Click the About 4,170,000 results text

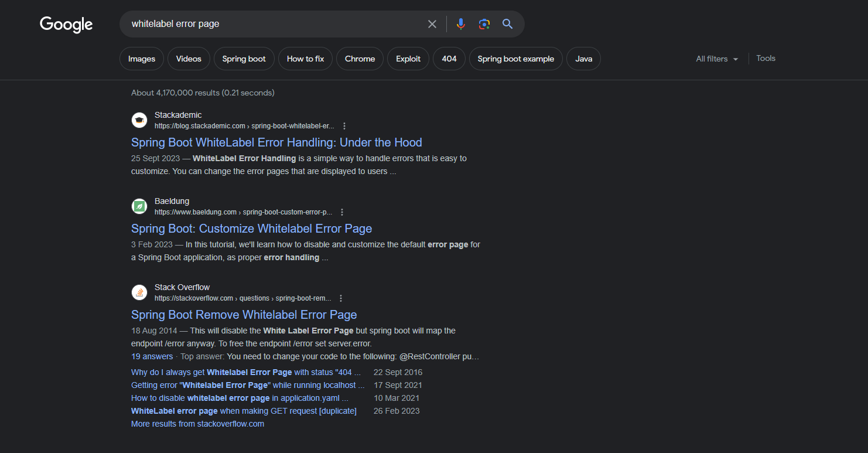[203, 93]
